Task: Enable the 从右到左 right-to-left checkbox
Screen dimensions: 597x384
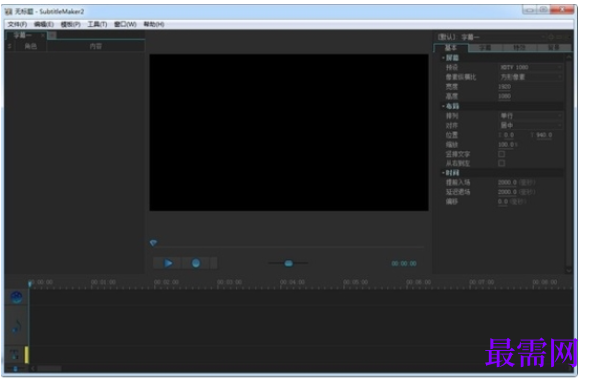Action: [x=501, y=163]
